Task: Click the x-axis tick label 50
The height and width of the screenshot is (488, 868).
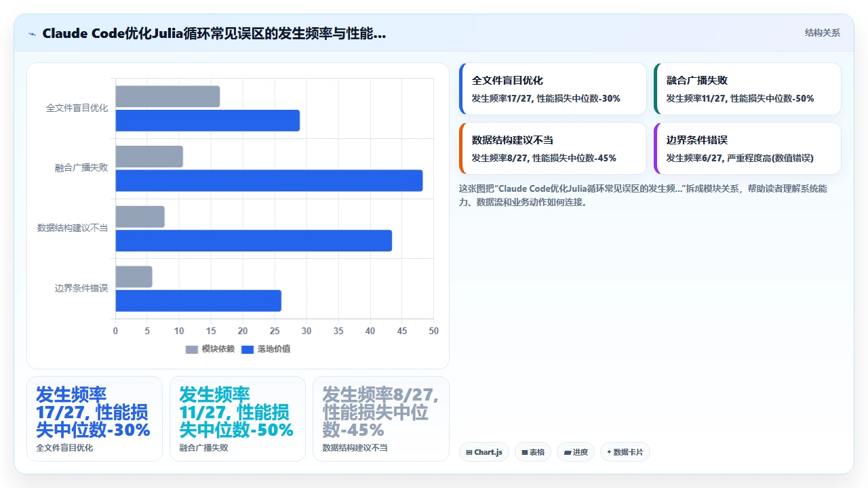Action: [x=434, y=331]
